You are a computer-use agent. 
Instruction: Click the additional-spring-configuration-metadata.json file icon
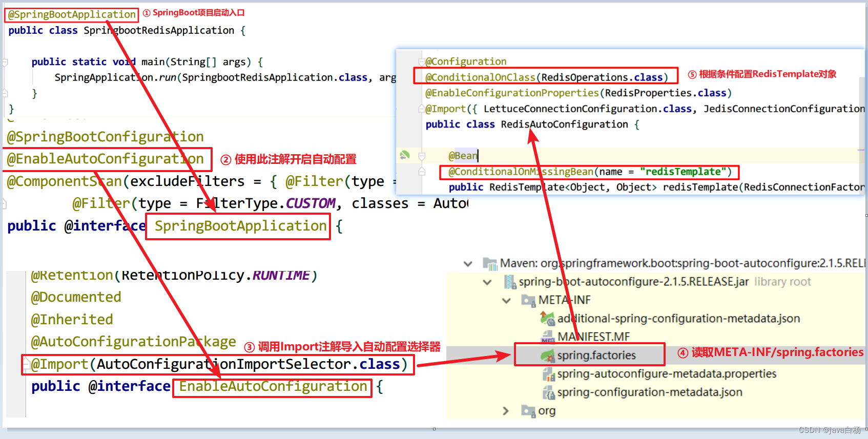(x=547, y=319)
